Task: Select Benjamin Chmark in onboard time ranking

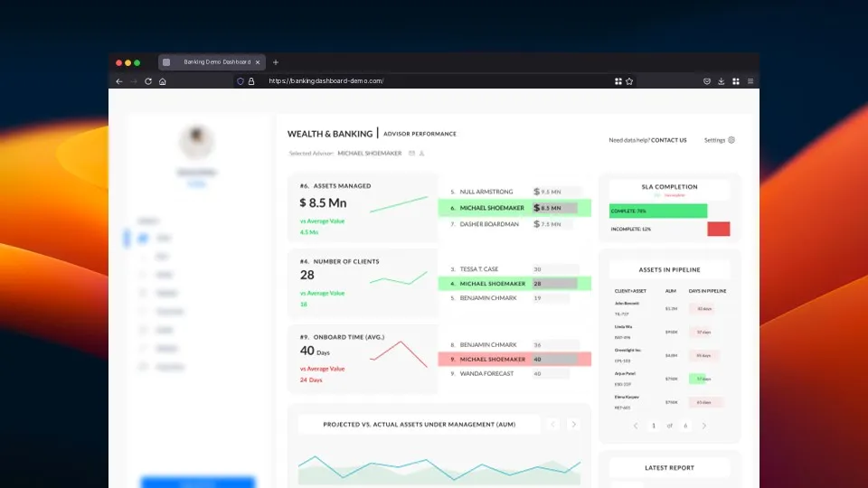Action: (x=514, y=344)
